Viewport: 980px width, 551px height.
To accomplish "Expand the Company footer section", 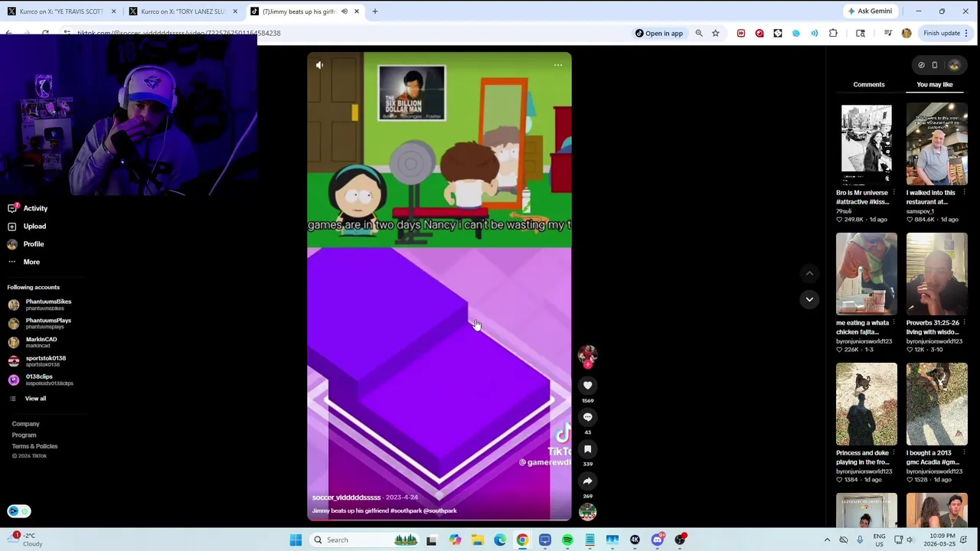I will (x=25, y=424).
